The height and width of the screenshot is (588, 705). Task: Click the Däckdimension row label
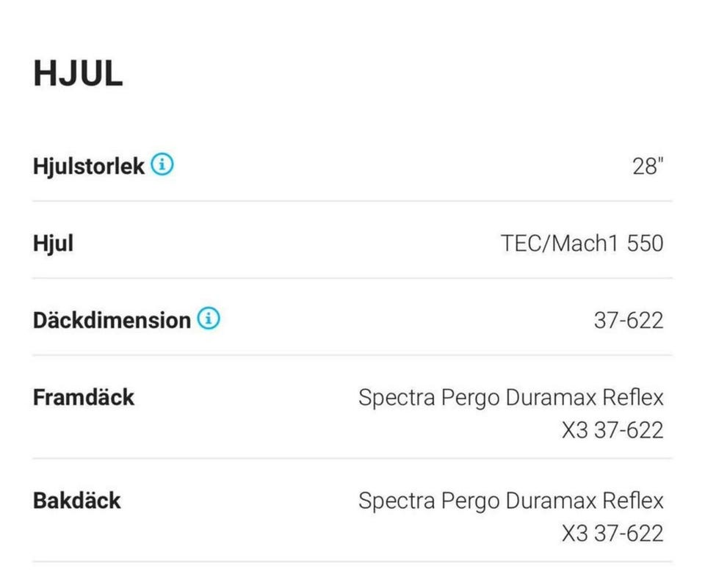(x=112, y=320)
